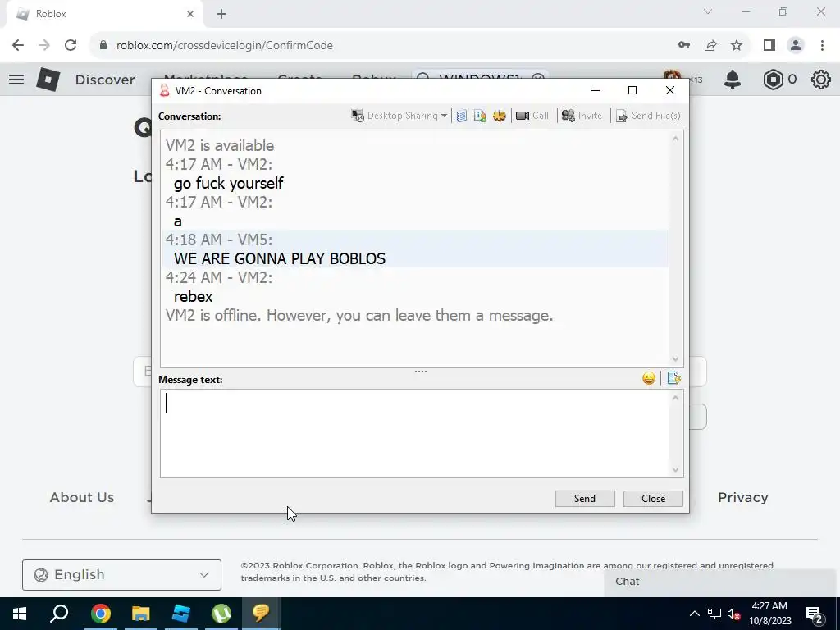This screenshot has width=840, height=630.
Task: Open the Desktop Sharing dropdown
Action: [399, 116]
